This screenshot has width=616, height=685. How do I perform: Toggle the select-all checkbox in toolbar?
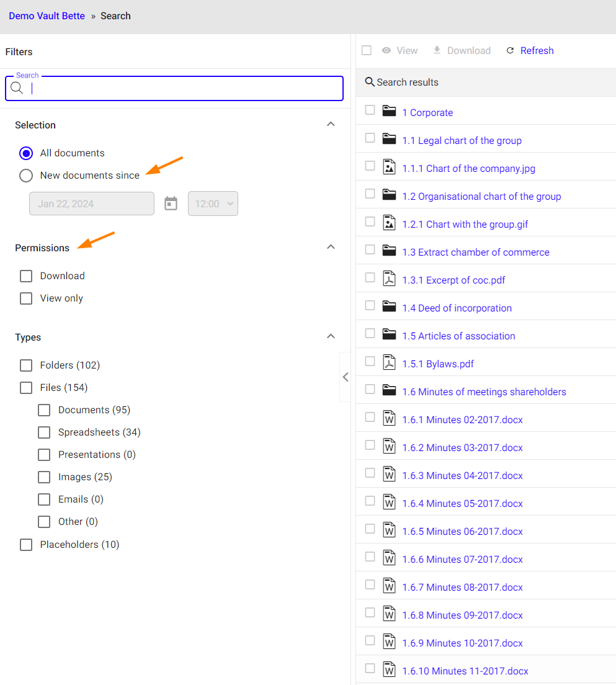367,50
